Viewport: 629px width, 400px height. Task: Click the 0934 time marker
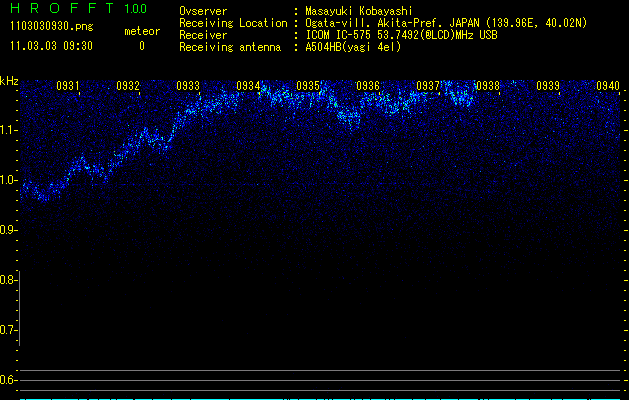[248, 85]
